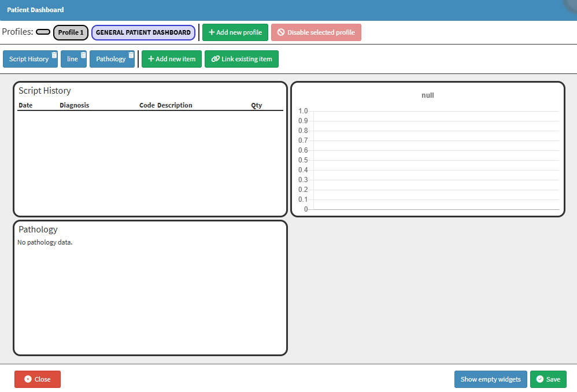Select the Pathology item button
The height and width of the screenshot is (392, 577).
111,59
